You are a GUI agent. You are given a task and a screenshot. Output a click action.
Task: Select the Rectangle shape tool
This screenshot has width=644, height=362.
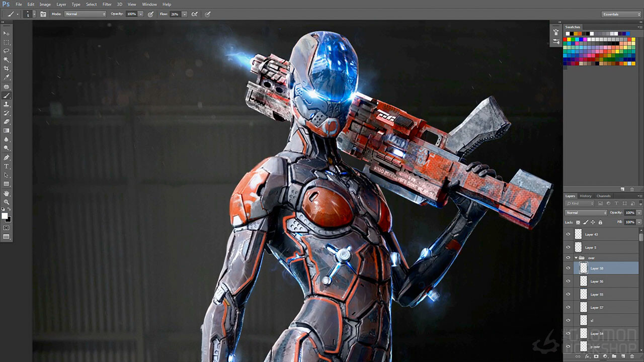[7, 184]
